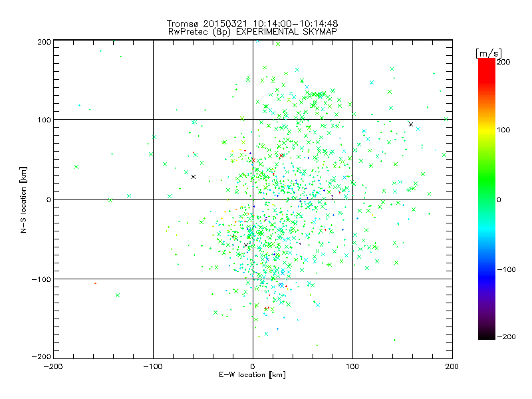Click the lone orange dot in the southwest area
532x399 pixels.
point(95,283)
